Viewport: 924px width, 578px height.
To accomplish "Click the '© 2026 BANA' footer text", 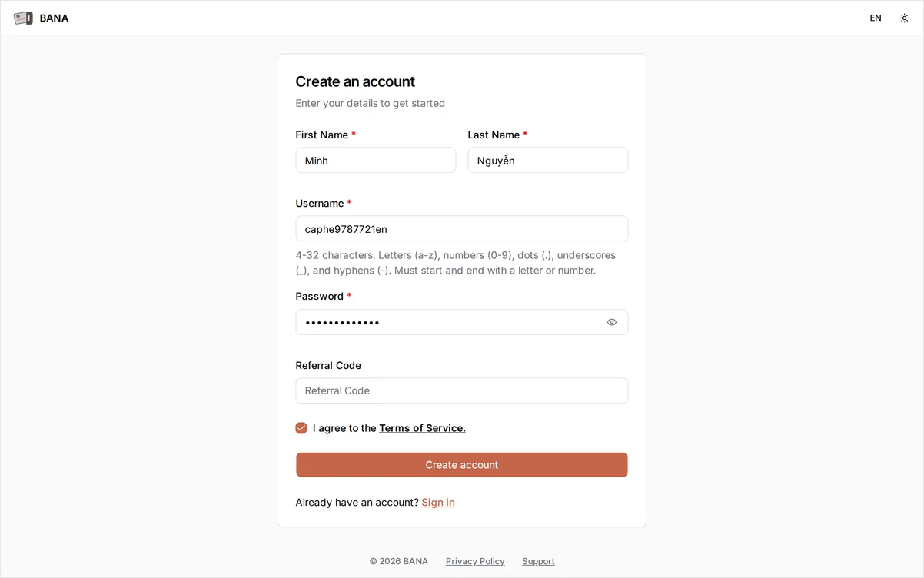I will click(399, 561).
